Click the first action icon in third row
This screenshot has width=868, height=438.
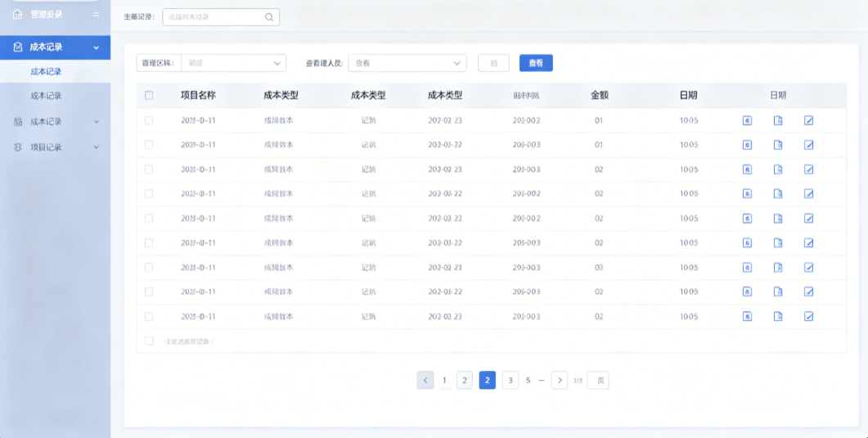pos(747,169)
